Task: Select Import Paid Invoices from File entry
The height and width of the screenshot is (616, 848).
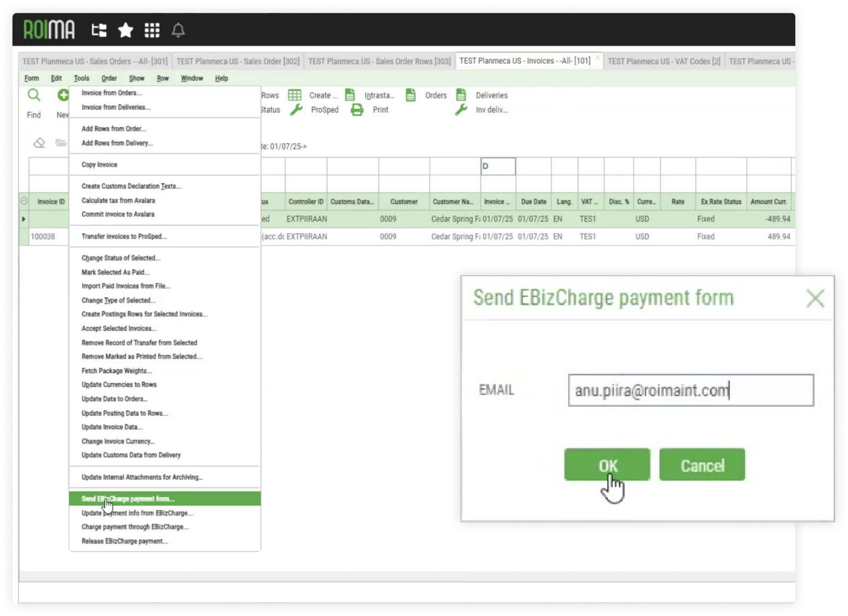Action: tap(164, 286)
